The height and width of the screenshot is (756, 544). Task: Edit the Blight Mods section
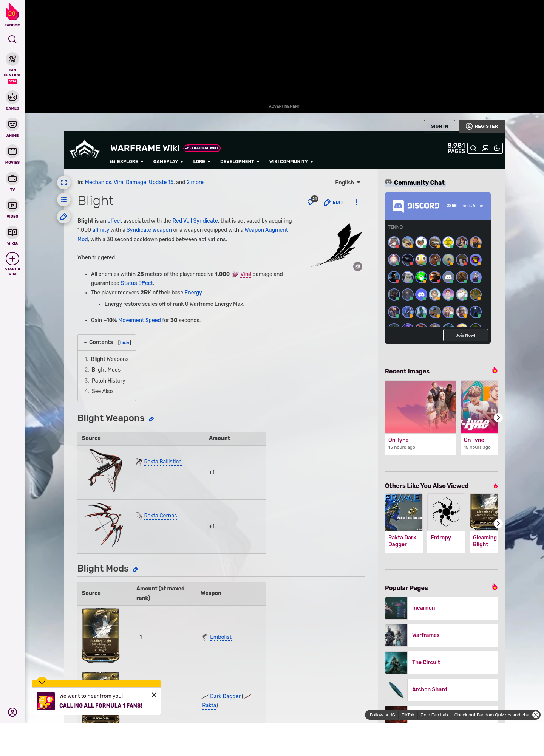pos(136,569)
